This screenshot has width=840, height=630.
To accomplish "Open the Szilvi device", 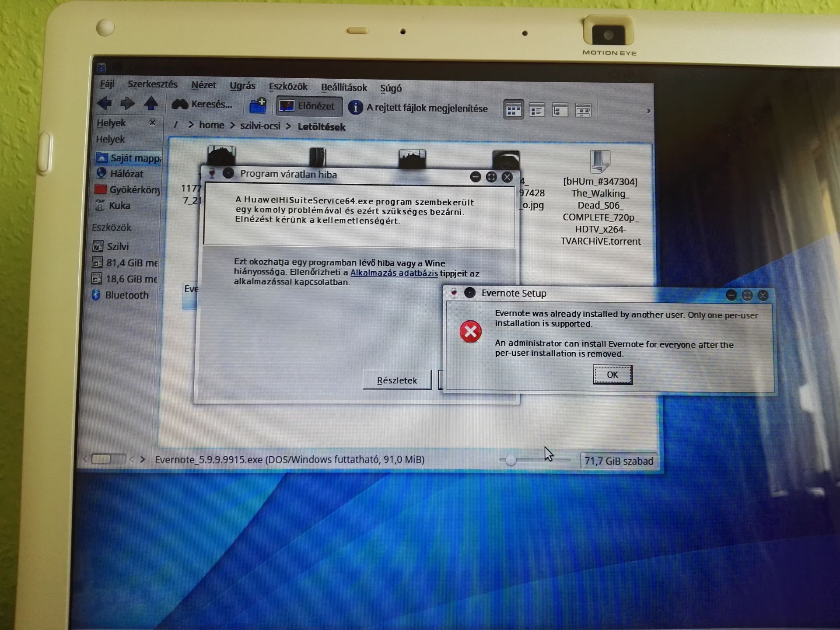I will coord(111,246).
